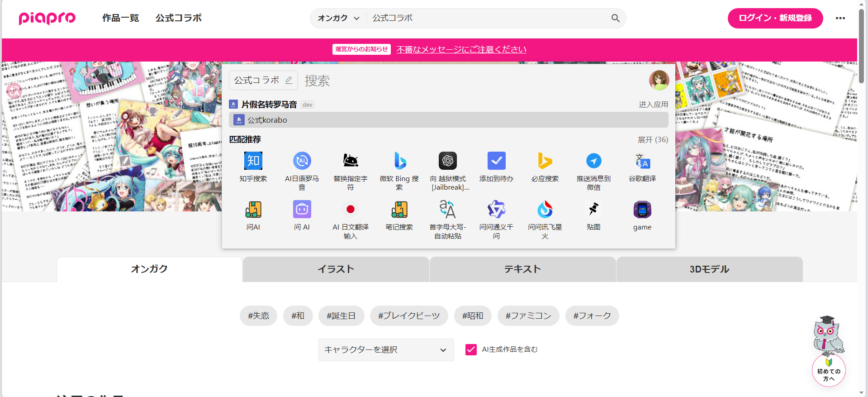Select the 公式korabo conversion result row
The width and height of the screenshot is (868, 397).
[x=448, y=120]
